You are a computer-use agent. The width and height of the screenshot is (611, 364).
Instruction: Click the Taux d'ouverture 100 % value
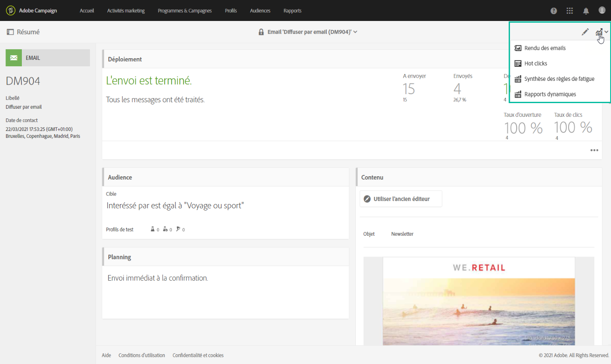(523, 128)
